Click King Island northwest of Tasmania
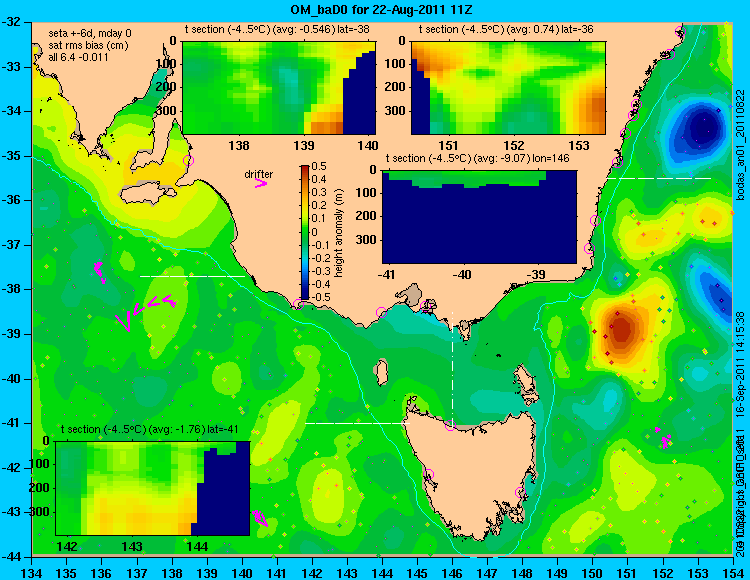Screen dimensions: 750x580 pyautogui.click(x=381, y=373)
